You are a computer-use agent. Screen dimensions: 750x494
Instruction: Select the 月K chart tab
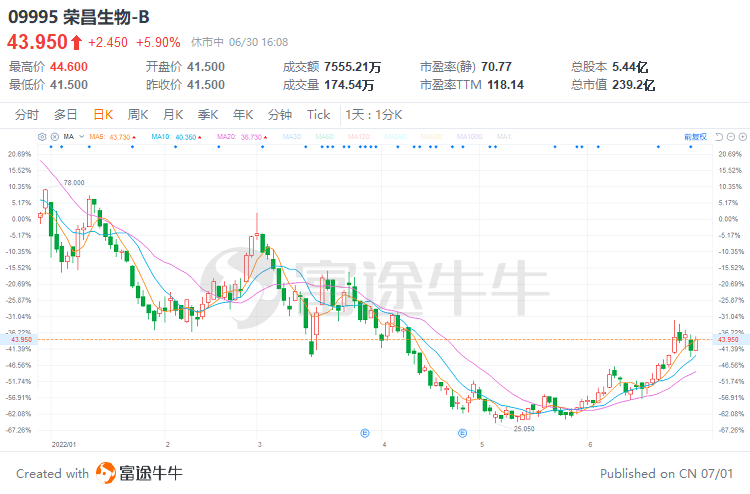(x=173, y=115)
